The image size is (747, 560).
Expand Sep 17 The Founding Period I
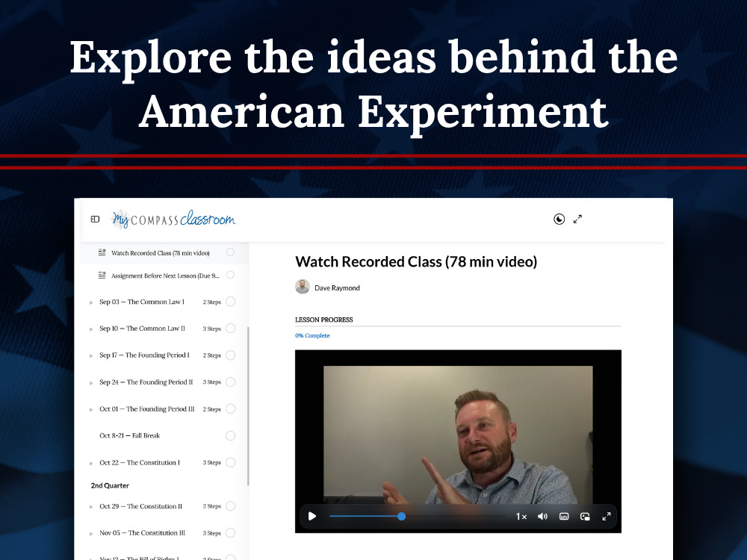pos(91,355)
